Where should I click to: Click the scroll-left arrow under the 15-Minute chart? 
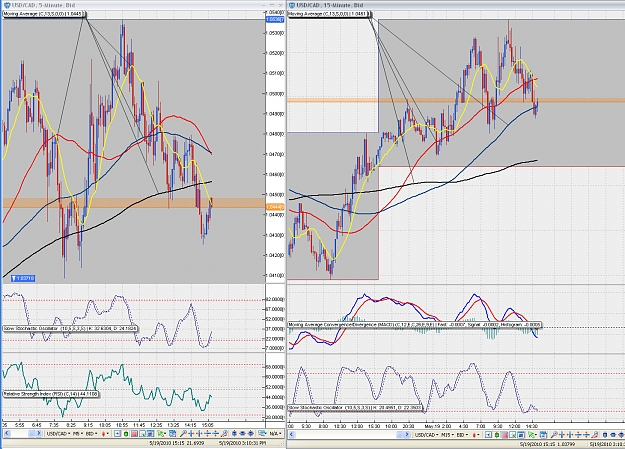tap(292, 435)
